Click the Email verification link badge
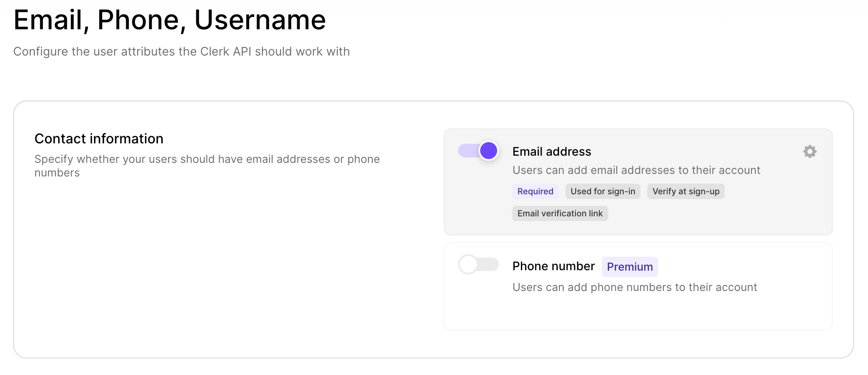 coord(560,213)
